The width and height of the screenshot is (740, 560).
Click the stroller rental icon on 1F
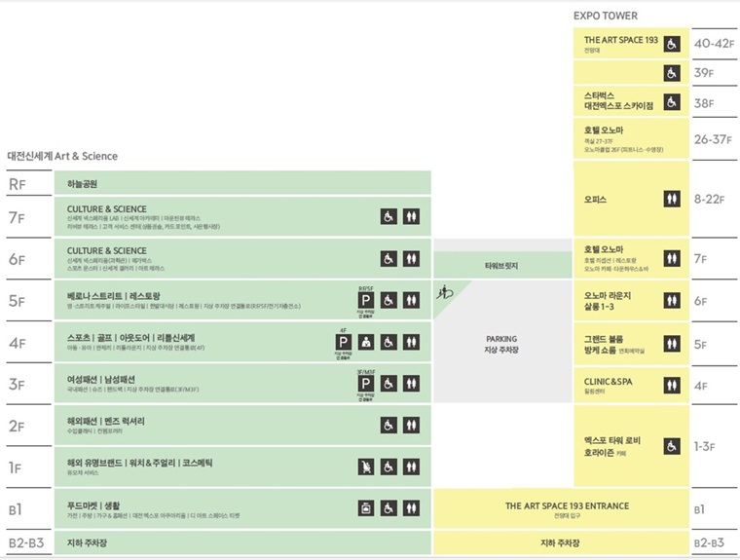[x=366, y=467]
